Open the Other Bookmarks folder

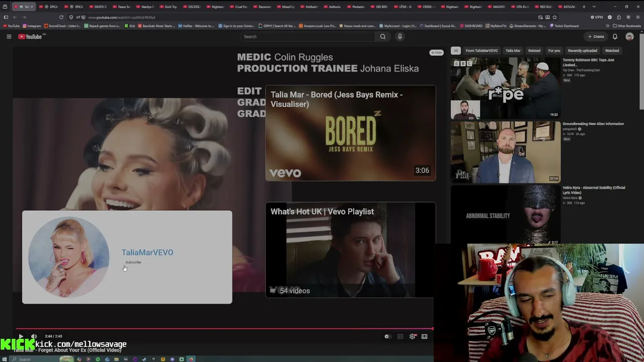click(627, 26)
